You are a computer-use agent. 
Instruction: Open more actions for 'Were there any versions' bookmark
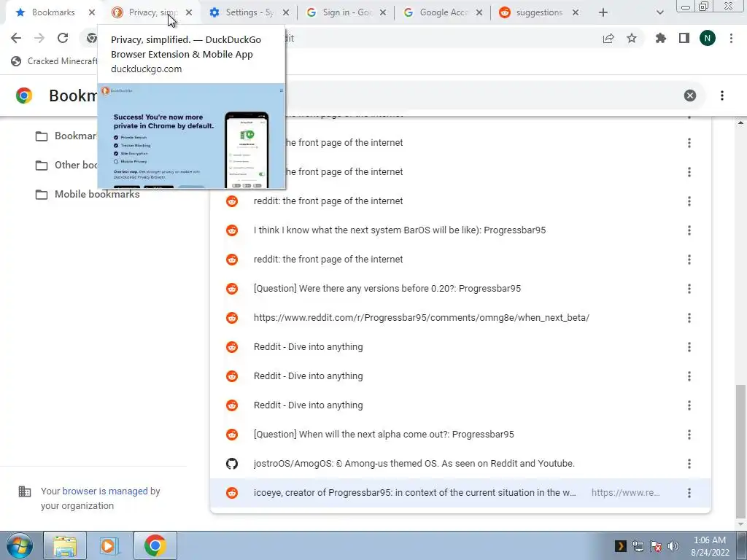pos(689,289)
